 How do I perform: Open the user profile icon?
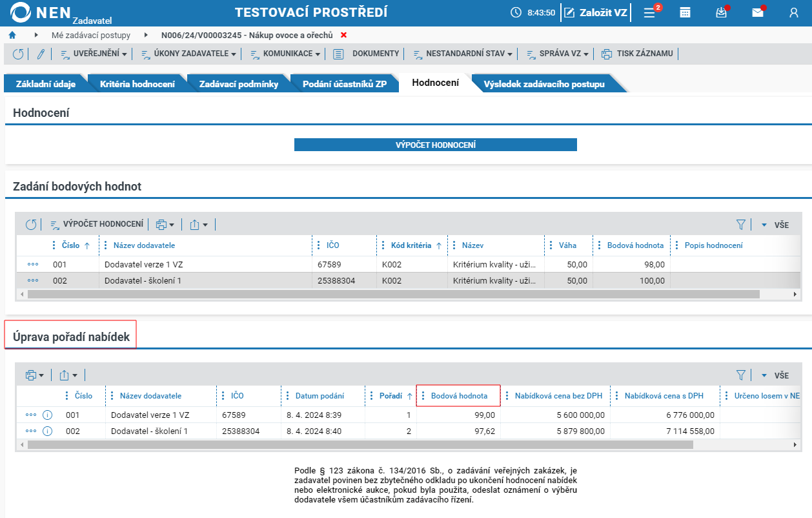[x=794, y=12]
